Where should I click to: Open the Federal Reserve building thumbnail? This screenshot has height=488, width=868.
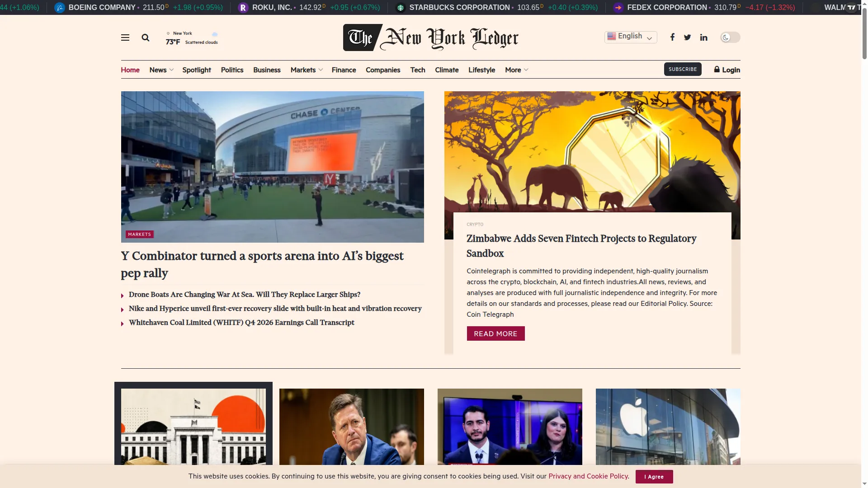click(x=193, y=427)
